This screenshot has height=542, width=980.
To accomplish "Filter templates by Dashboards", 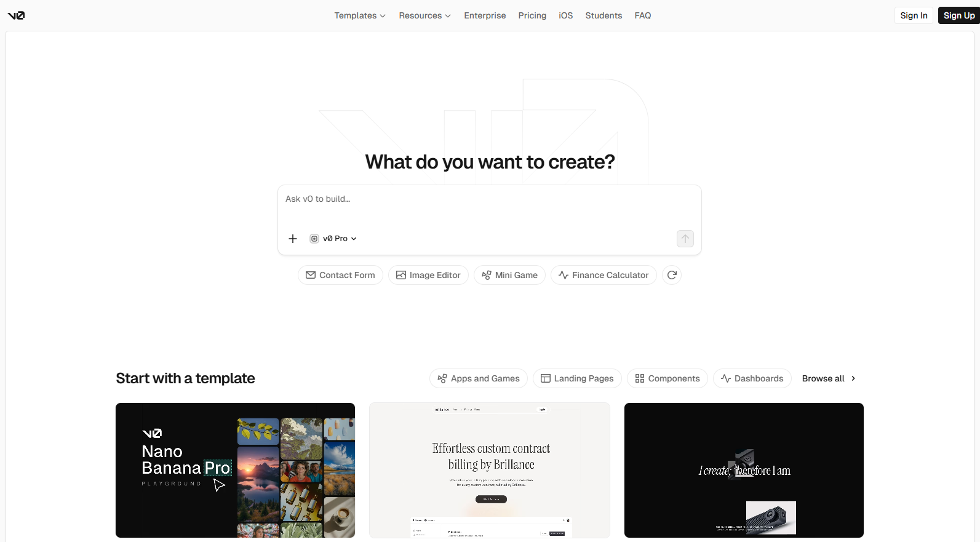I will point(752,378).
